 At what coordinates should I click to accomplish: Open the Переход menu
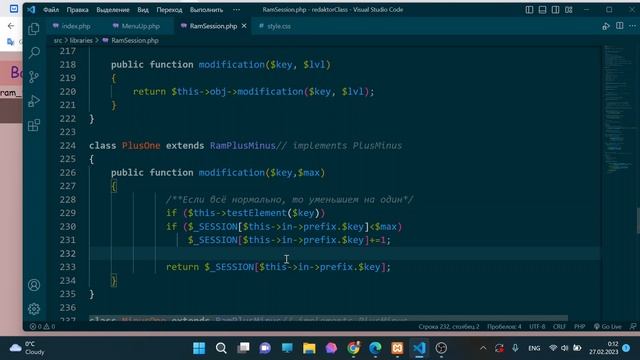point(169,9)
